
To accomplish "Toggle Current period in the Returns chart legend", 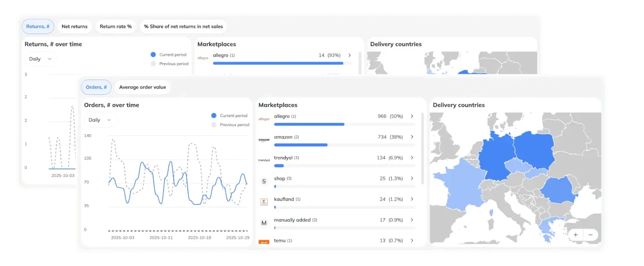I will click(169, 54).
